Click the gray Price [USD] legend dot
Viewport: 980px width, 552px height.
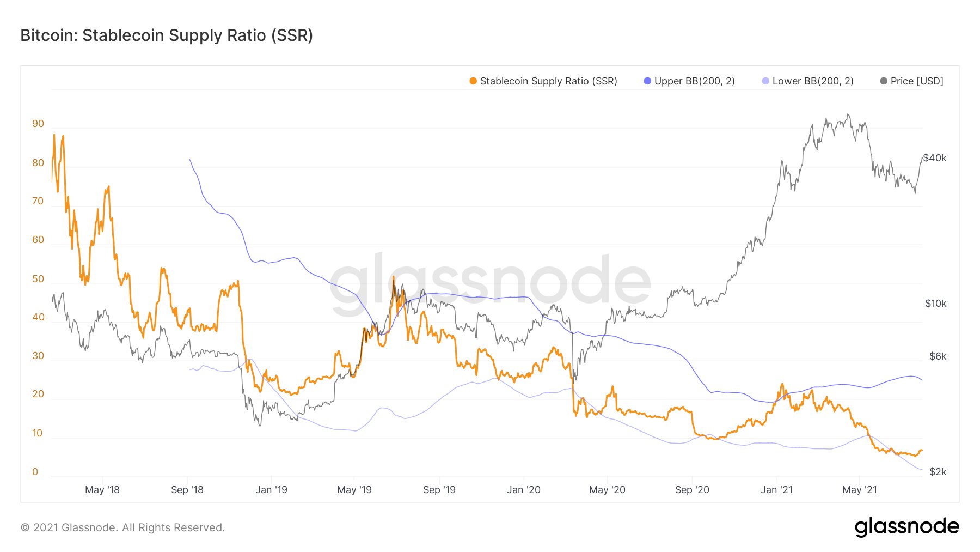[x=884, y=81]
